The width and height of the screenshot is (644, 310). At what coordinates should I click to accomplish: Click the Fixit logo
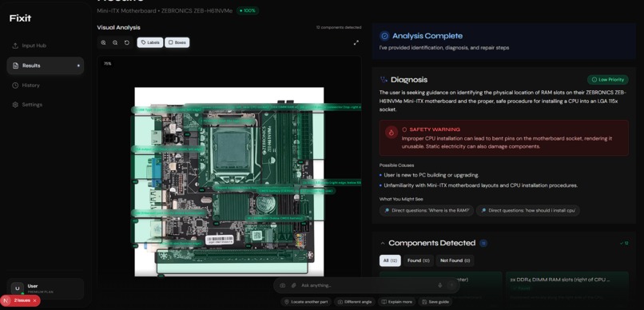[x=20, y=18]
